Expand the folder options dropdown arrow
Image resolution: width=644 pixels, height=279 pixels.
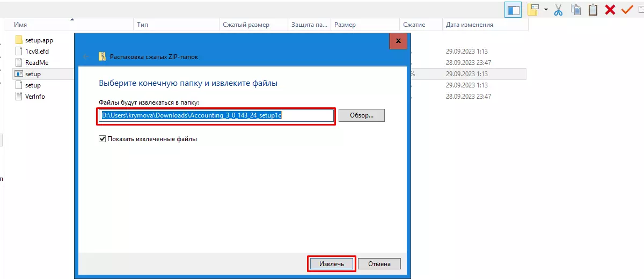[x=546, y=10]
